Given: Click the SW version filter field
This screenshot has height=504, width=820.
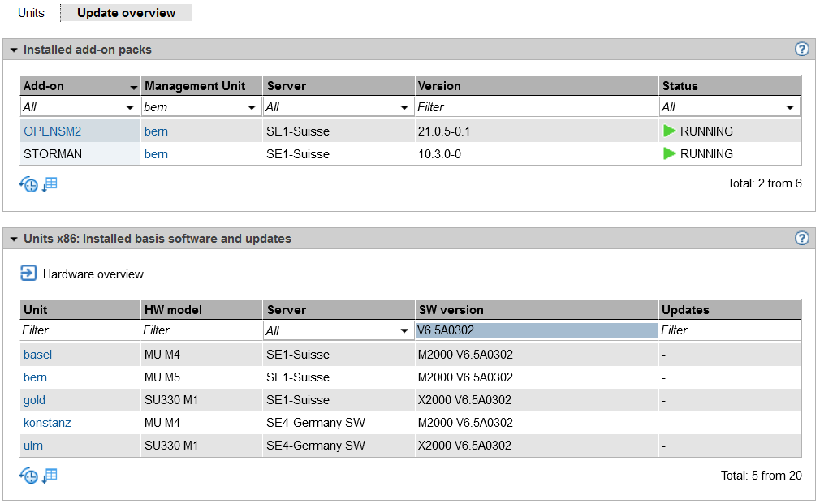Looking at the screenshot, I should (536, 330).
